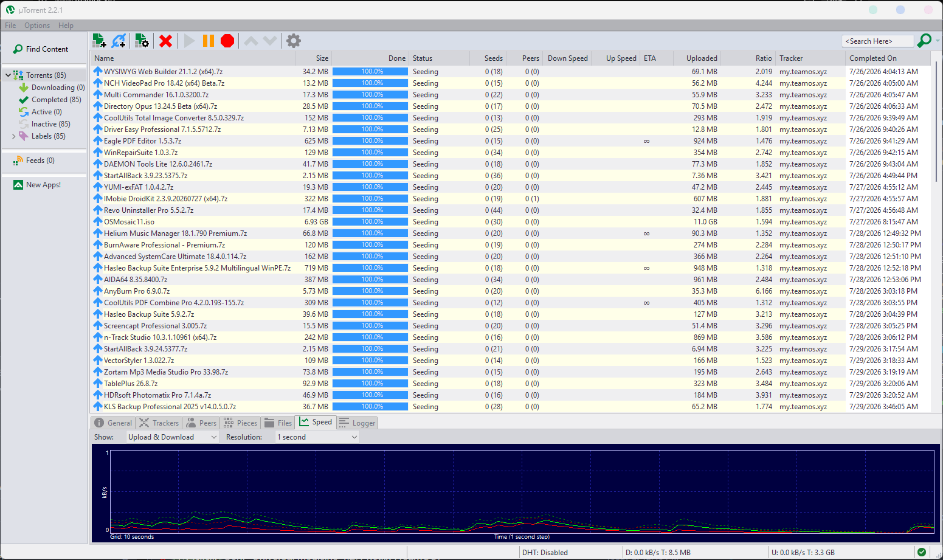Click the orange Pause torrent icon
The height and width of the screenshot is (560, 943).
[209, 41]
